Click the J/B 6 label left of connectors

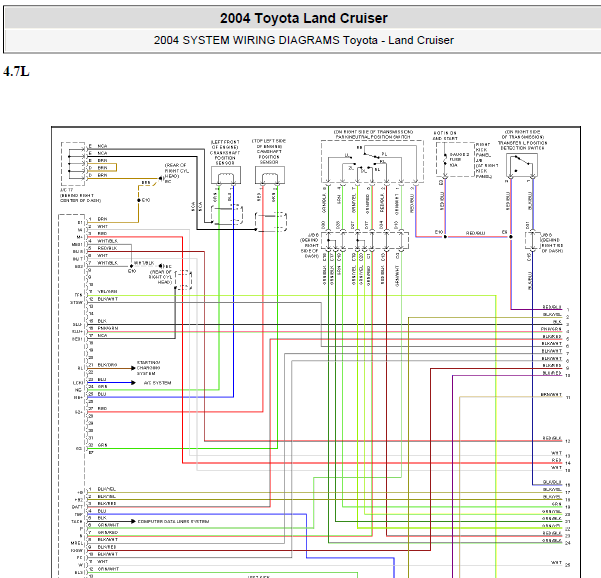310,245
